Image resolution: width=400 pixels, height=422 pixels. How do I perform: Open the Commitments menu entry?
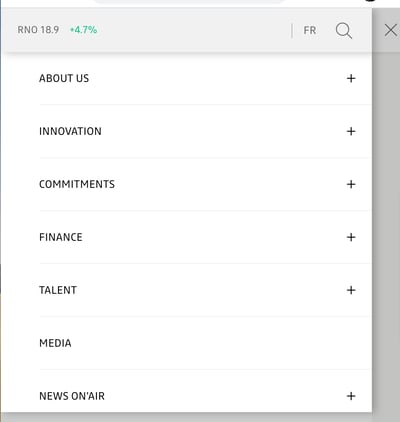pyautogui.click(x=77, y=184)
